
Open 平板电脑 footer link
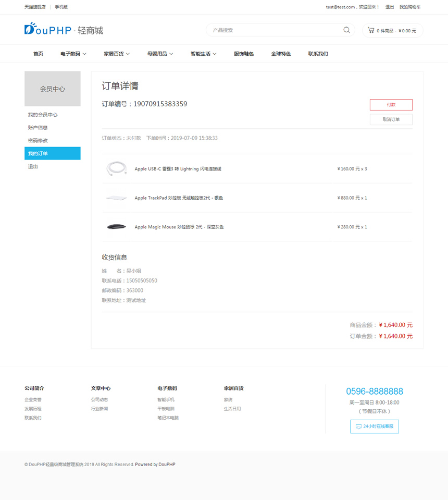[x=166, y=408]
